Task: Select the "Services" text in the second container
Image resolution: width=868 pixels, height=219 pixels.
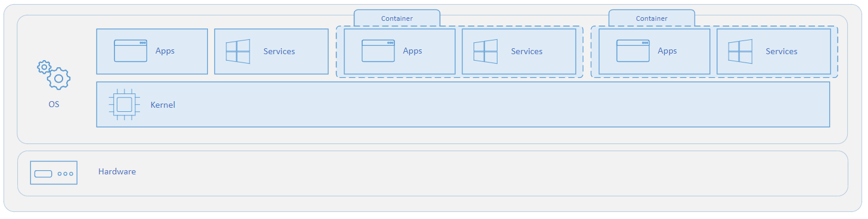Action: tap(782, 51)
